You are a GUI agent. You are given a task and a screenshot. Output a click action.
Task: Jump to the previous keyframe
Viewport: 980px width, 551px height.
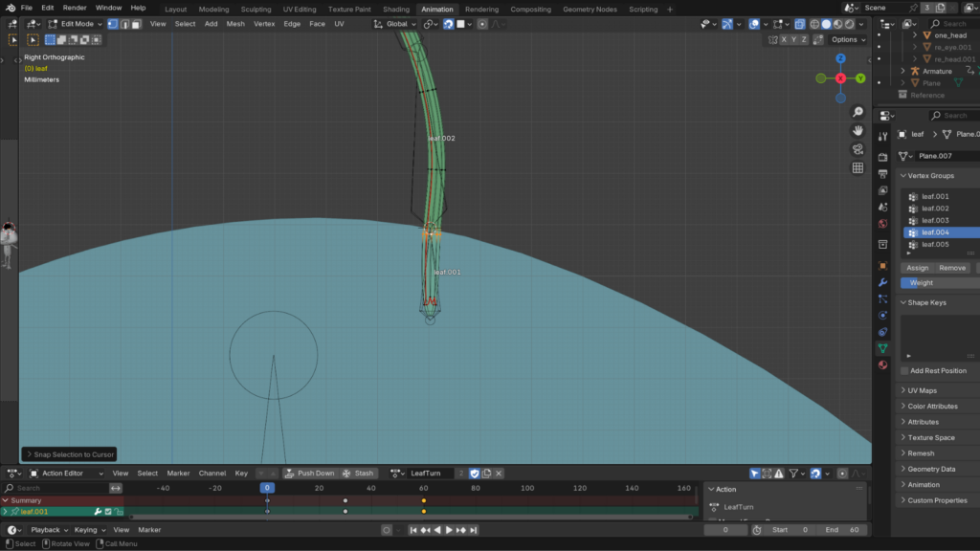425,530
